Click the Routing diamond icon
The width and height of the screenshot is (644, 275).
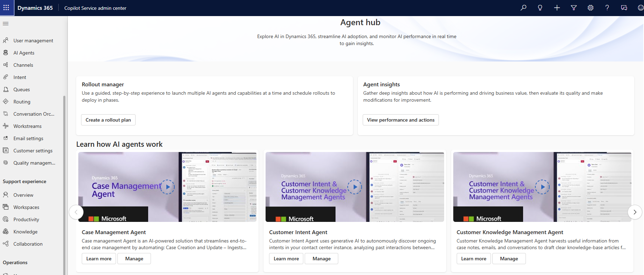point(6,102)
